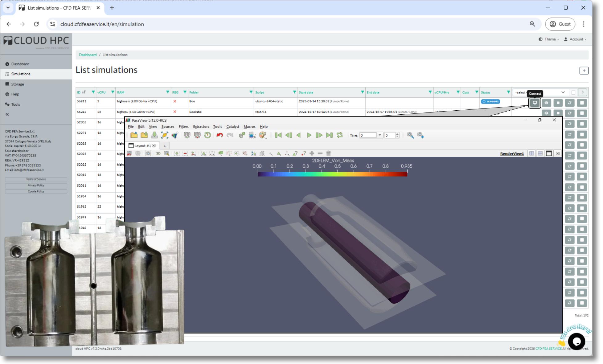Click the ParaView color palette icon
The height and width of the screenshot is (364, 603).
[262, 135]
